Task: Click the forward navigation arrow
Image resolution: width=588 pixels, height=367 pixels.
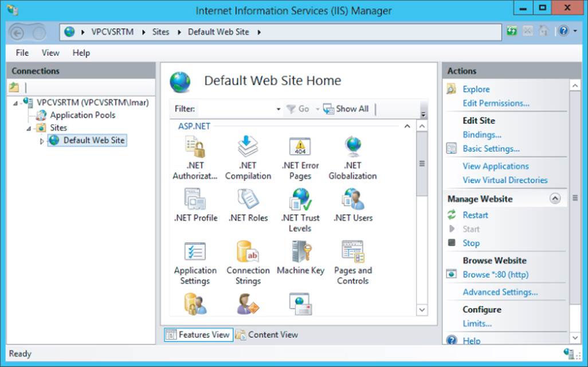Action: coord(38,33)
